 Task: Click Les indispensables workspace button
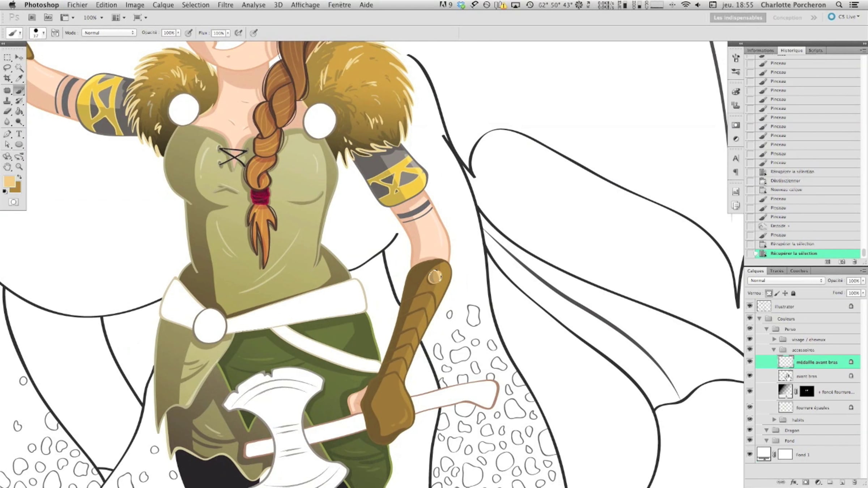pos(738,17)
